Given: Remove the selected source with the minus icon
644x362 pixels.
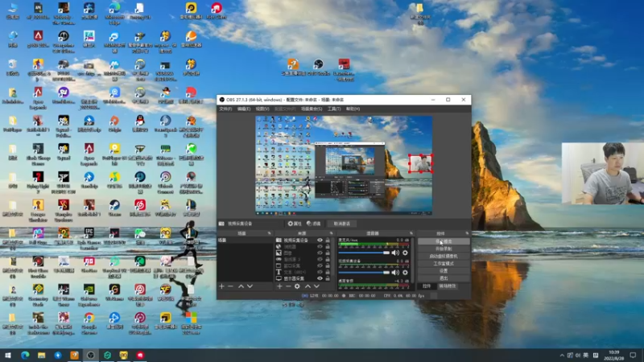Looking at the screenshot, I should [288, 286].
